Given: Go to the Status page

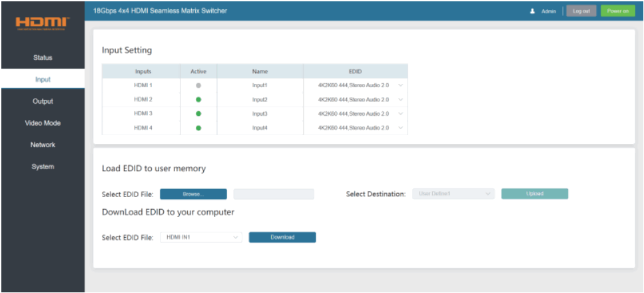Looking at the screenshot, I should click(x=43, y=58).
